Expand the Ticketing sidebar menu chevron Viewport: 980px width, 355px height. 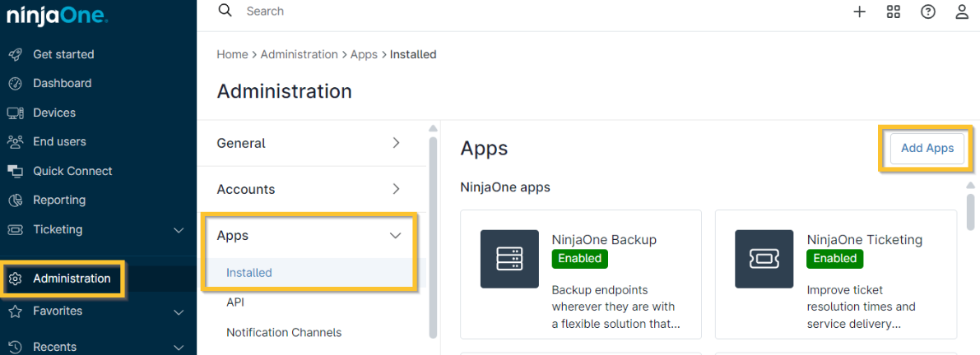point(179,230)
